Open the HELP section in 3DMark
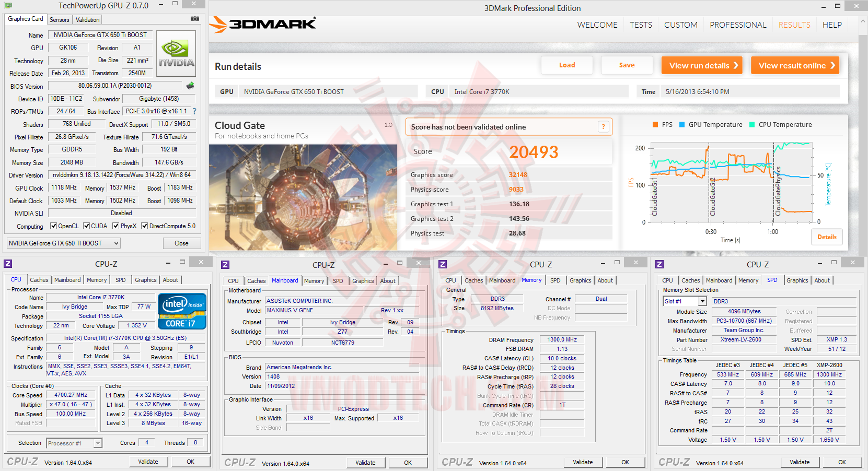The image size is (868, 471). tap(832, 25)
